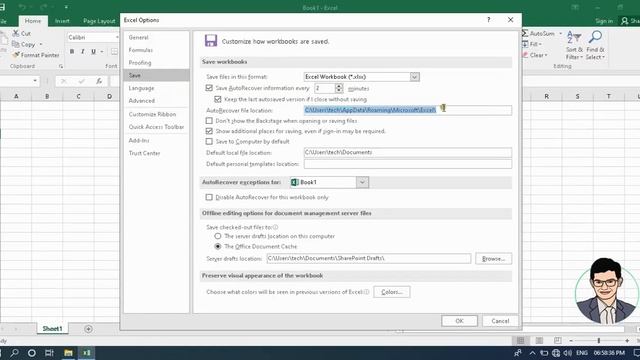Toggle Italic formatting in ribbon
Screen dimensions: 640x360
click(82, 51)
